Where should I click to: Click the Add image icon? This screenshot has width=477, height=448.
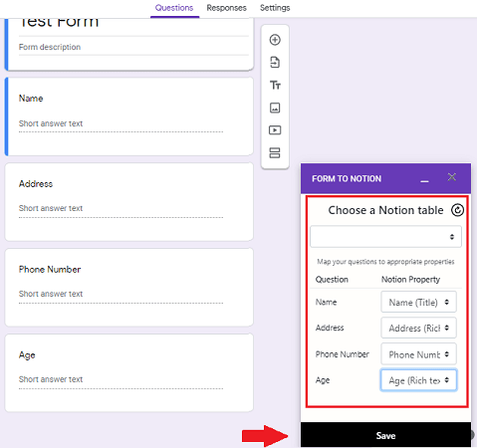pyautogui.click(x=275, y=108)
